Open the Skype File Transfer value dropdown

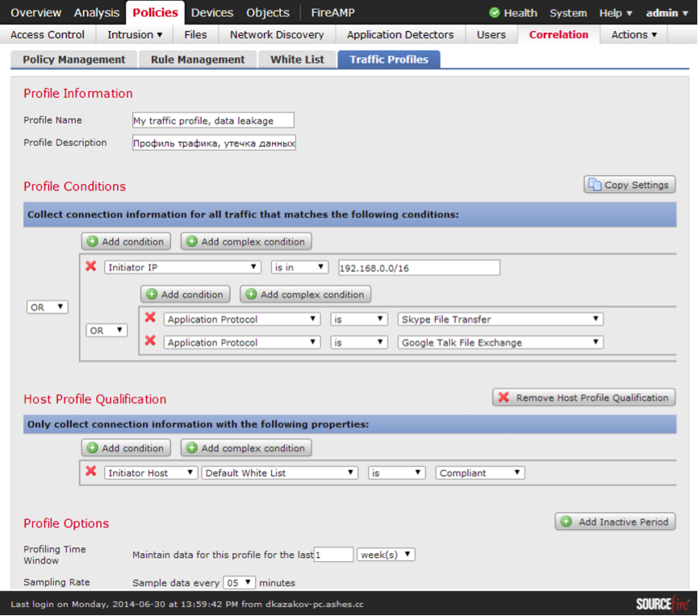click(x=501, y=319)
